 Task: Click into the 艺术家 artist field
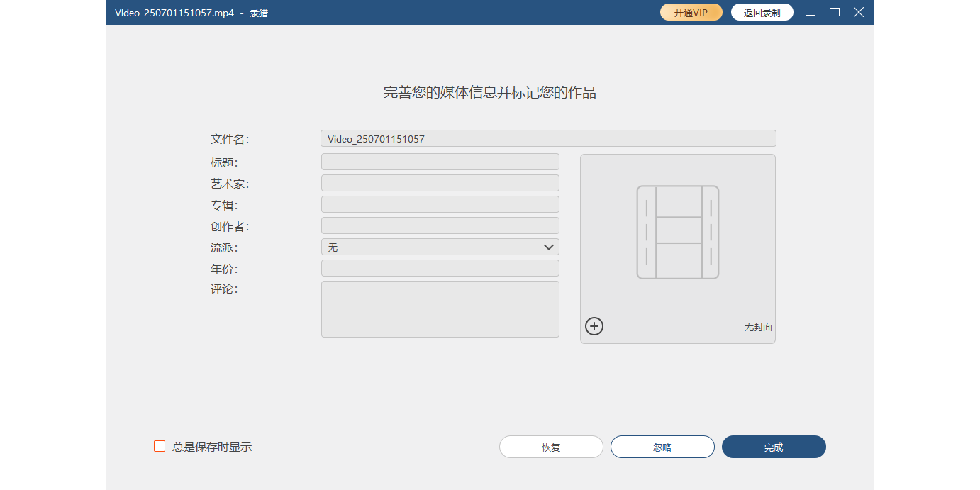coord(440,183)
